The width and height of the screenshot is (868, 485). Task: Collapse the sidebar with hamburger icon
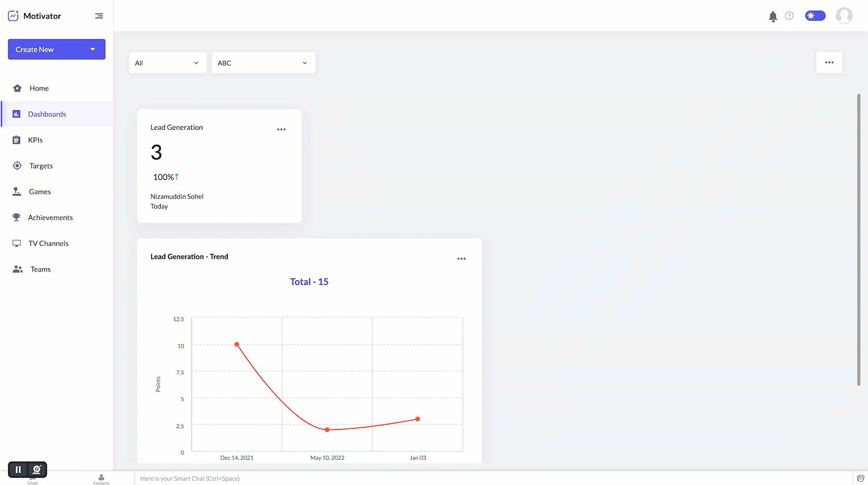(x=99, y=16)
